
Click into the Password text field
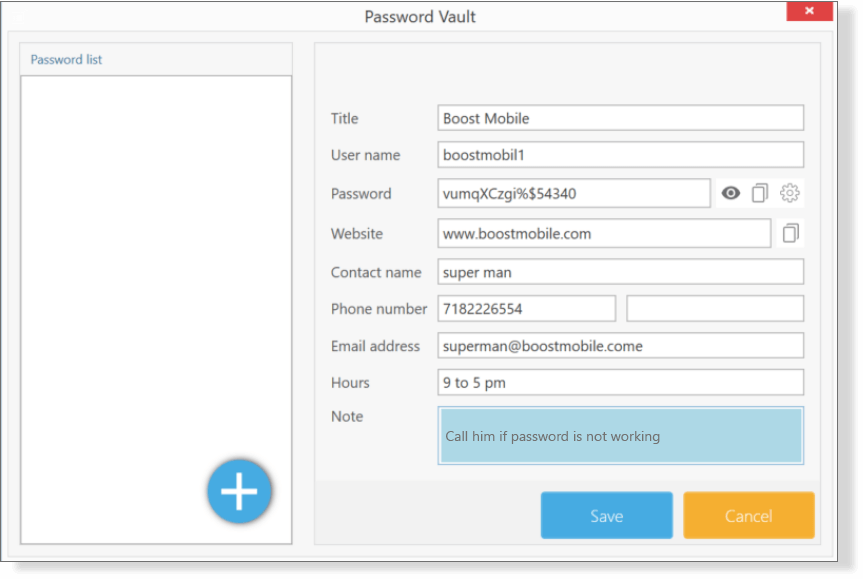click(x=573, y=193)
